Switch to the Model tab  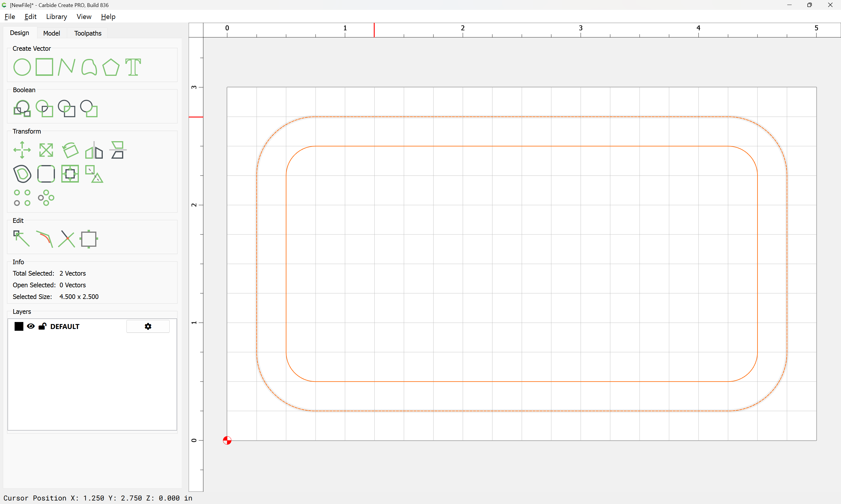pyautogui.click(x=51, y=33)
